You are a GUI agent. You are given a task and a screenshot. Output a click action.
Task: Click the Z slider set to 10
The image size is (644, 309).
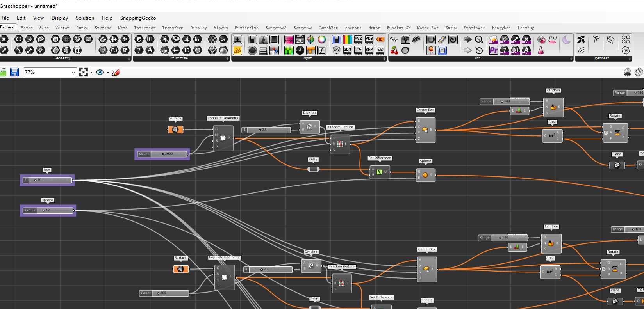47,180
